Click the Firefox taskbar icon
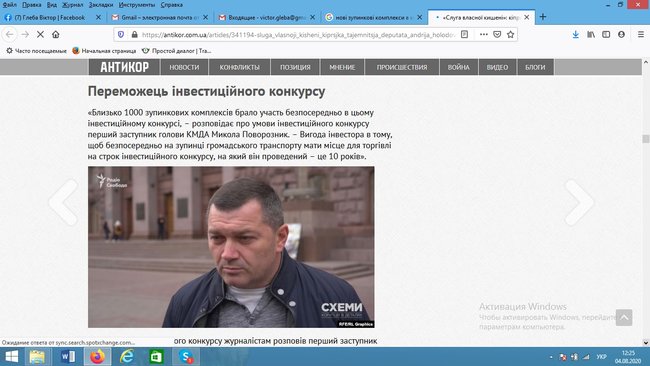 (98, 356)
